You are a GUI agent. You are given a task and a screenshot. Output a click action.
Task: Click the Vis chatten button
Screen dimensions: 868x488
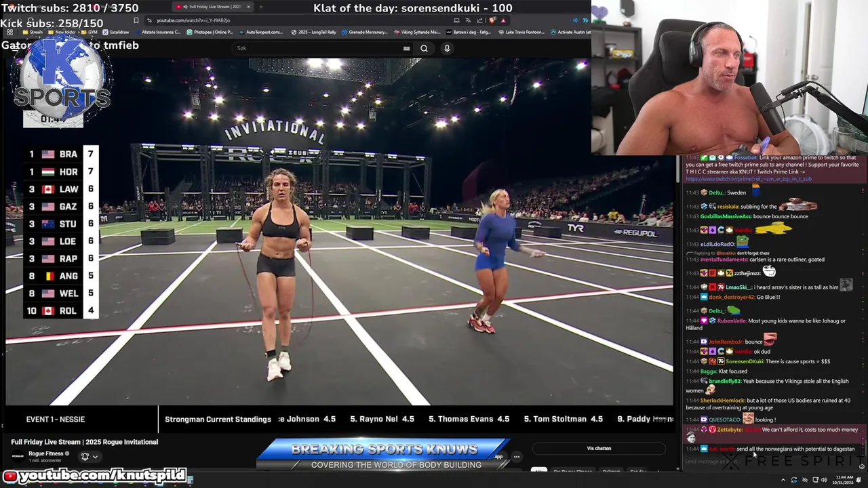click(x=599, y=448)
